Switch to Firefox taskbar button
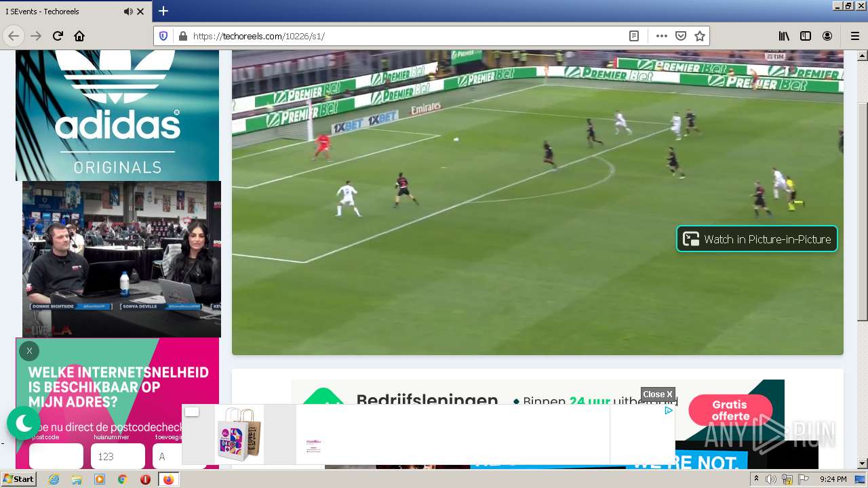This screenshot has height=488, width=868. [168, 479]
